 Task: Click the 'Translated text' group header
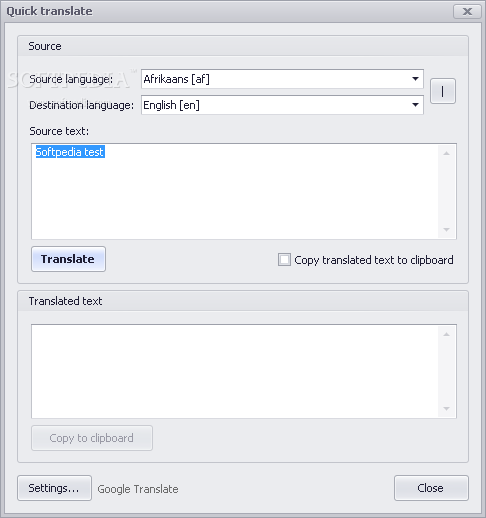click(65, 301)
